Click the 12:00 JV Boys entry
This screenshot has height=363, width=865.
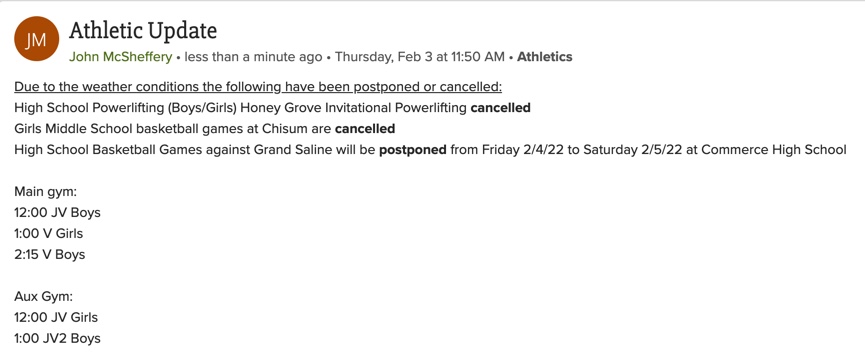[57, 212]
